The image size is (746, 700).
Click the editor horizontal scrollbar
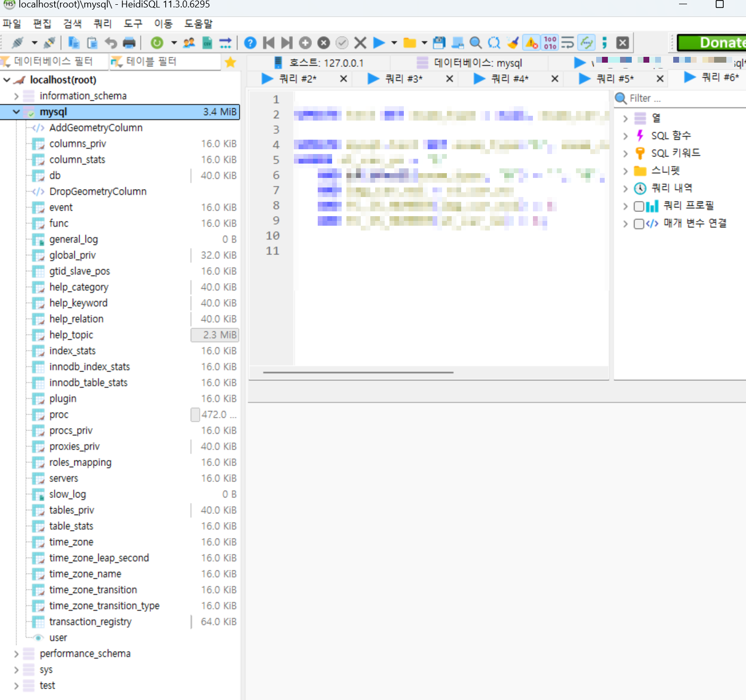[358, 372]
